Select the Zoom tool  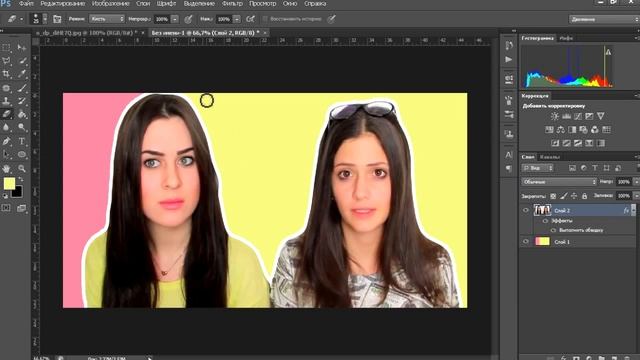(x=22, y=168)
